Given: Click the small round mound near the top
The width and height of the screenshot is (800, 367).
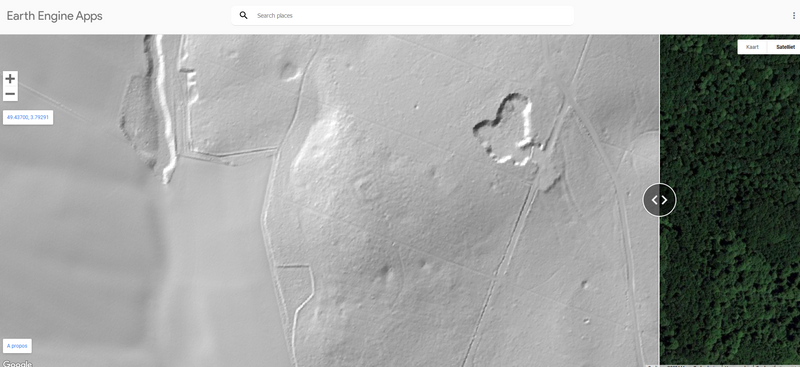Looking at the screenshot, I should [290, 71].
